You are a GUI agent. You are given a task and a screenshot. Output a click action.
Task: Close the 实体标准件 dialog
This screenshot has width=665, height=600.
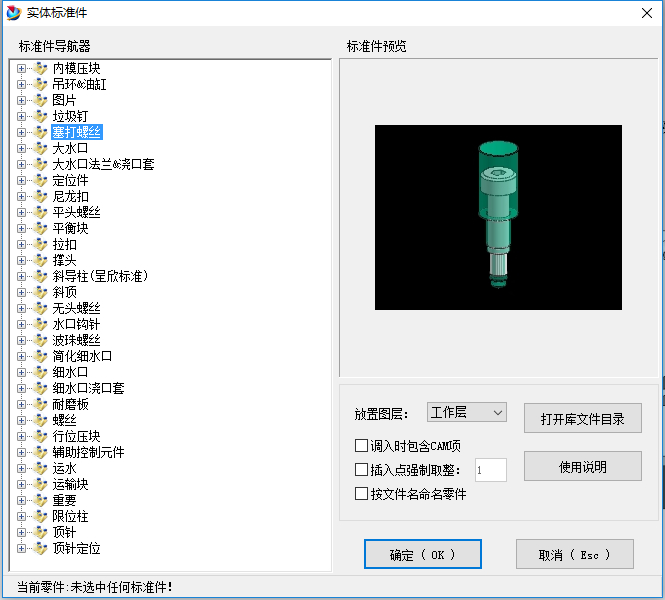tap(647, 13)
